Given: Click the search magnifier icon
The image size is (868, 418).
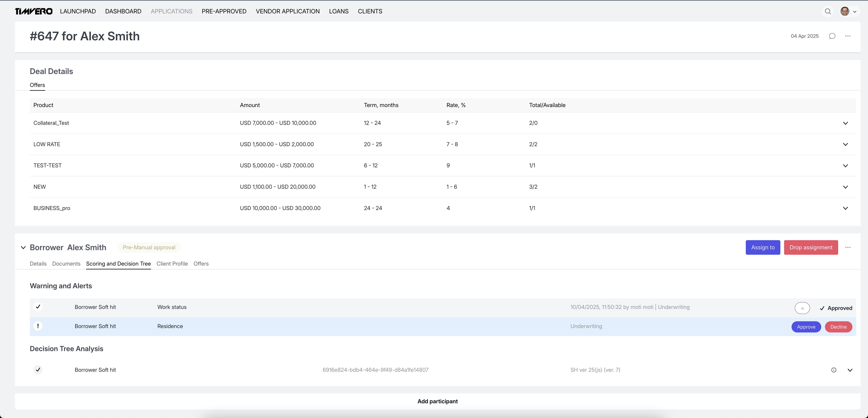Looking at the screenshot, I should (827, 12).
